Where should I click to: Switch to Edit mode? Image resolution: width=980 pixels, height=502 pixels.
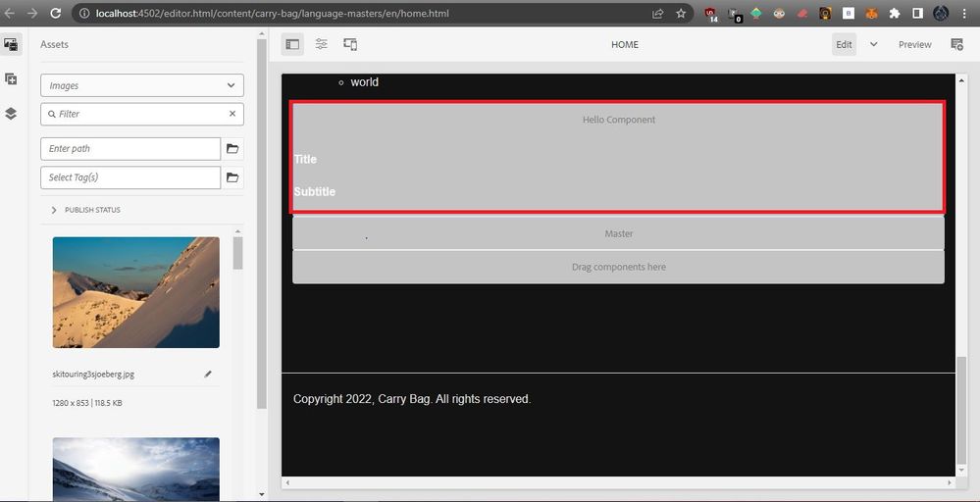(x=844, y=44)
